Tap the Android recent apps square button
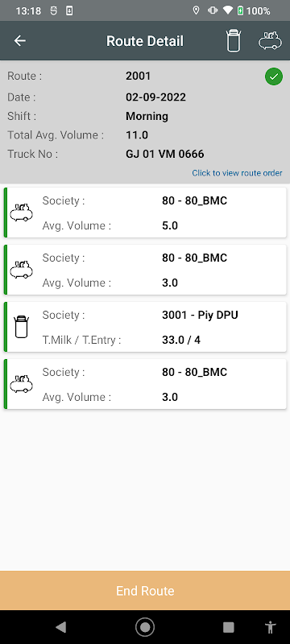Screen dimensions: 290x644 tap(229, 627)
